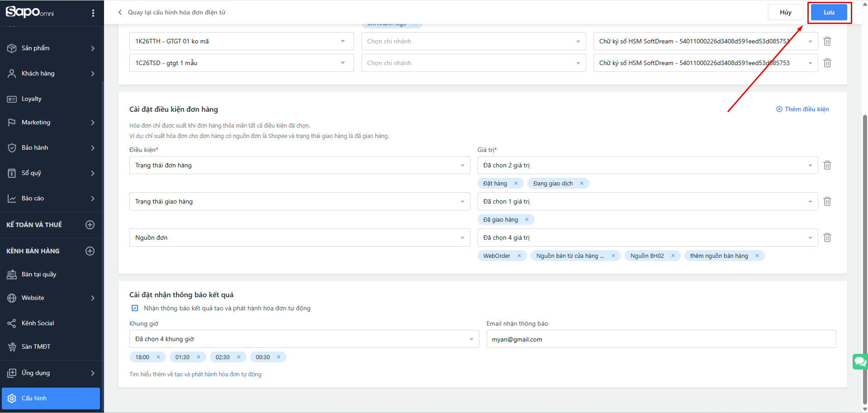Click the Hủy cancel button
868x413 pixels.
click(x=785, y=12)
